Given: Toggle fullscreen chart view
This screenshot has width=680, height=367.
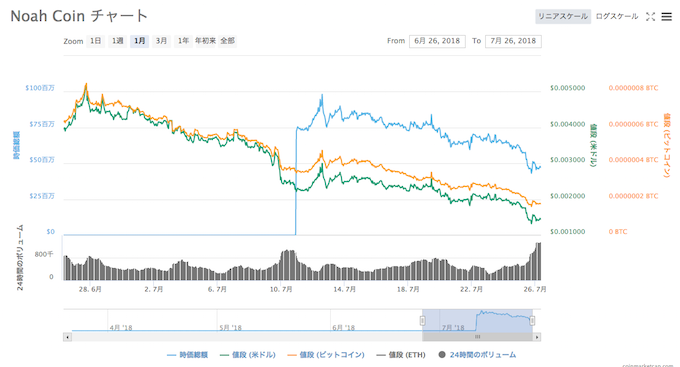Looking at the screenshot, I should pyautogui.click(x=650, y=16).
